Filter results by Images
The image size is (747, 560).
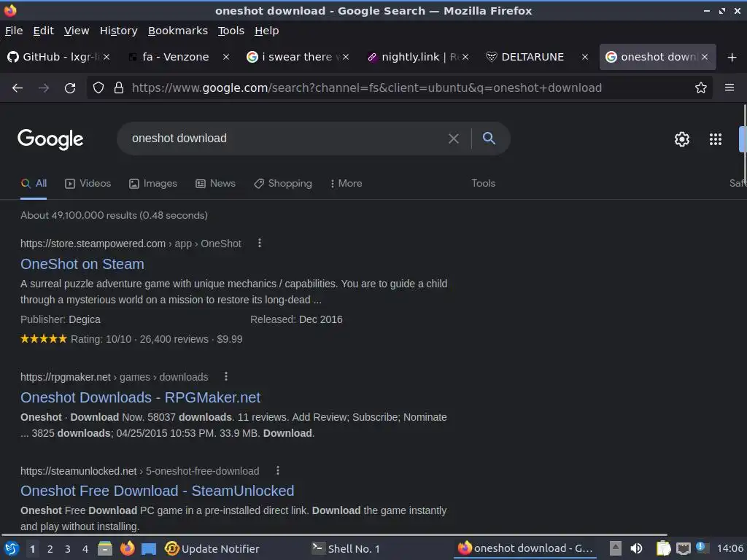coord(153,183)
